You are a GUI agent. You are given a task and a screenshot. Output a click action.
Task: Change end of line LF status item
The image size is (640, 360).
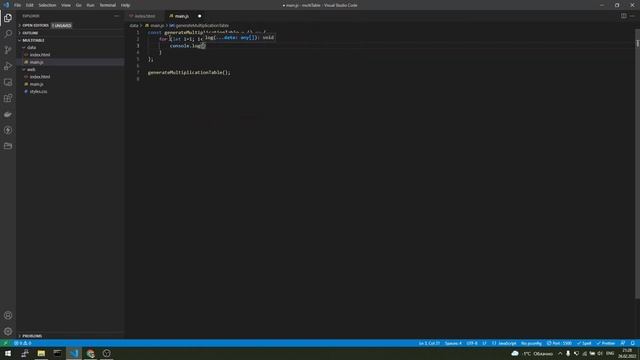(x=484, y=343)
